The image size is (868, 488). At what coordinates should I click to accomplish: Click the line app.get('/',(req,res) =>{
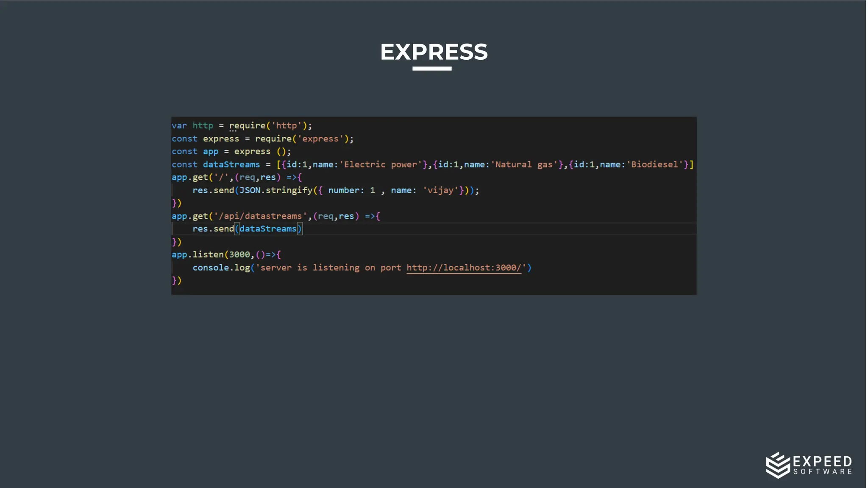tap(236, 177)
